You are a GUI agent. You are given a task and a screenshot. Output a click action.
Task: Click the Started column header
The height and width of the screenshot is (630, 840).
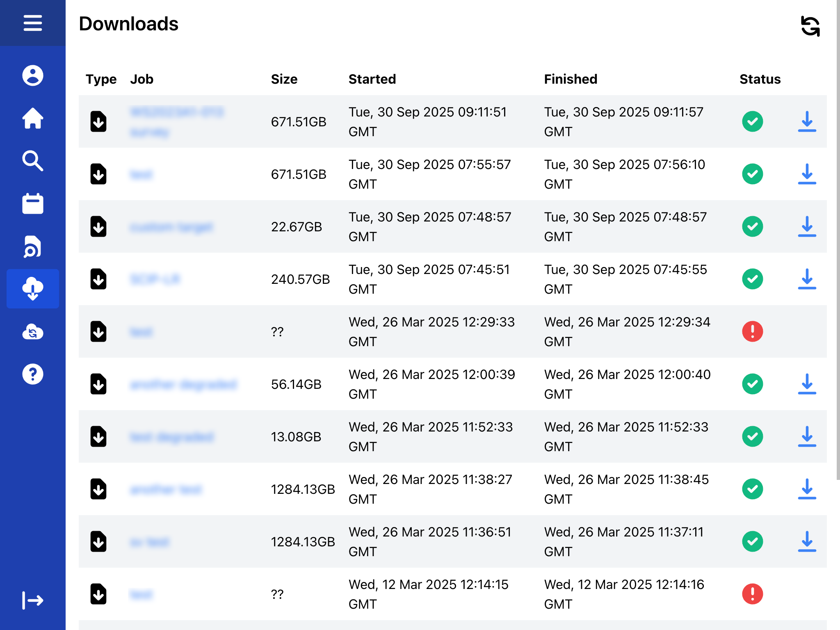(372, 79)
